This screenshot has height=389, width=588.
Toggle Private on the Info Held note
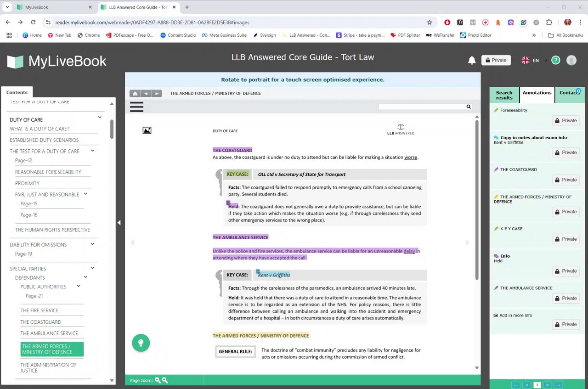tap(565, 271)
